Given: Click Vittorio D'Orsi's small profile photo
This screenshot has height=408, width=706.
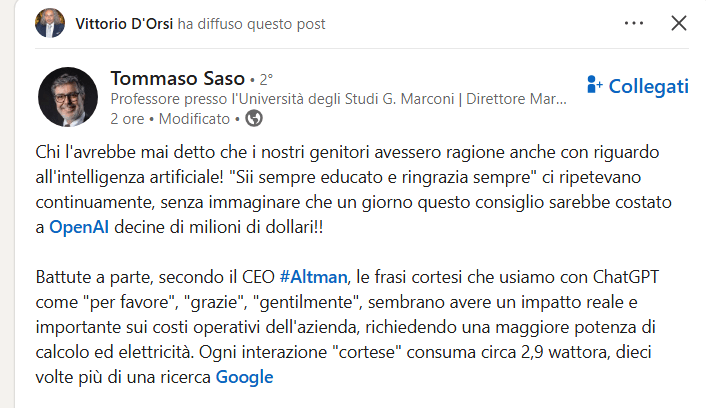Looking at the screenshot, I should 50,23.
